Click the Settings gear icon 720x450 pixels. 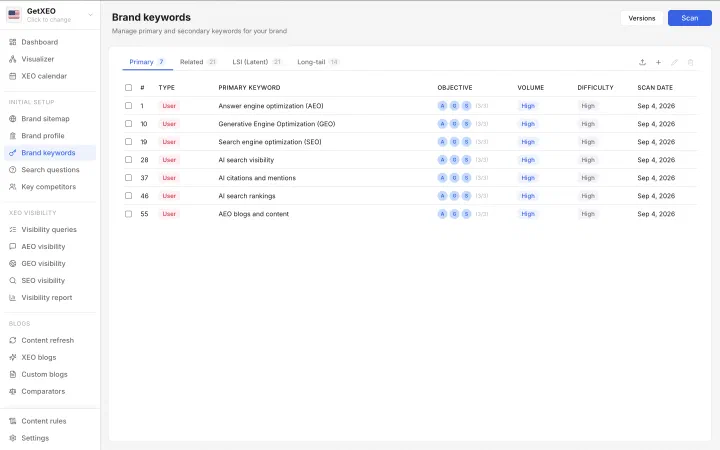pos(13,438)
